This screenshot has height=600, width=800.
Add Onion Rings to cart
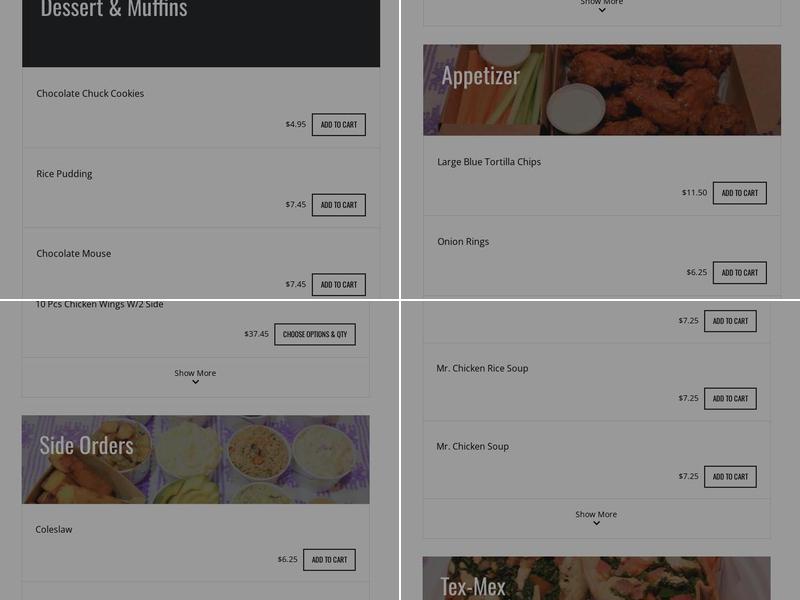[740, 273]
